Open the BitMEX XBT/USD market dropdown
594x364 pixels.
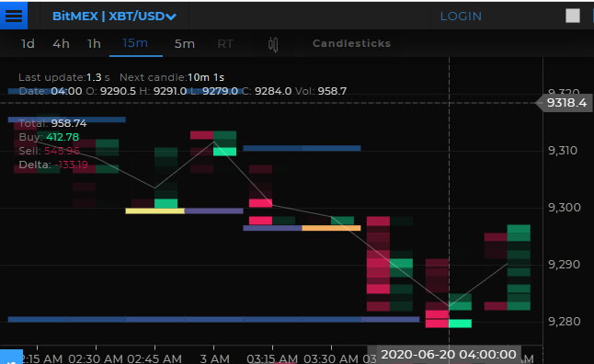coord(114,17)
